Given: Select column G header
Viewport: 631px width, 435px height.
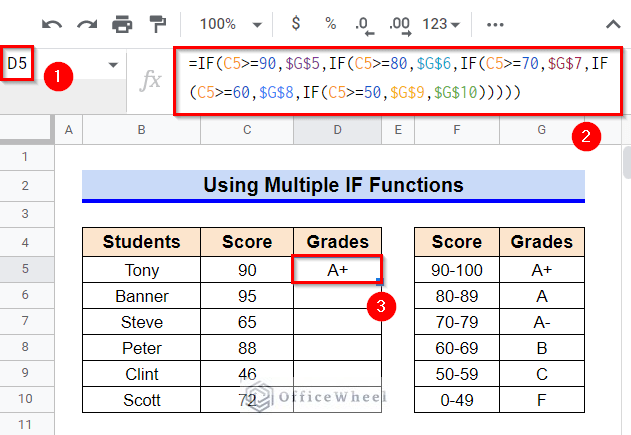Looking at the screenshot, I should [541, 129].
